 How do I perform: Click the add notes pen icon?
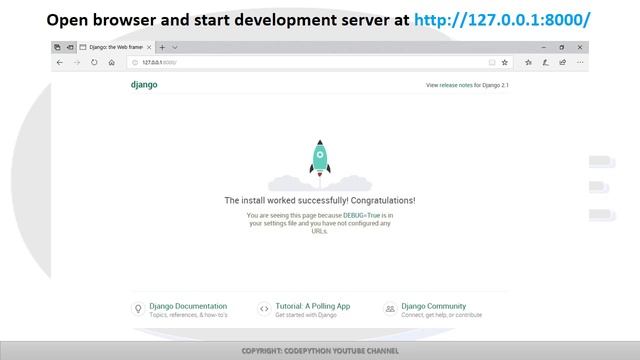click(545, 62)
